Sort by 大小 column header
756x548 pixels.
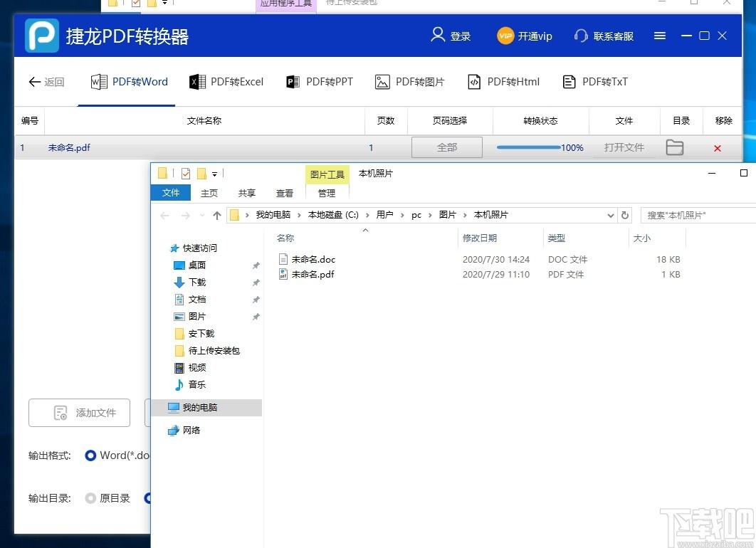(641, 238)
